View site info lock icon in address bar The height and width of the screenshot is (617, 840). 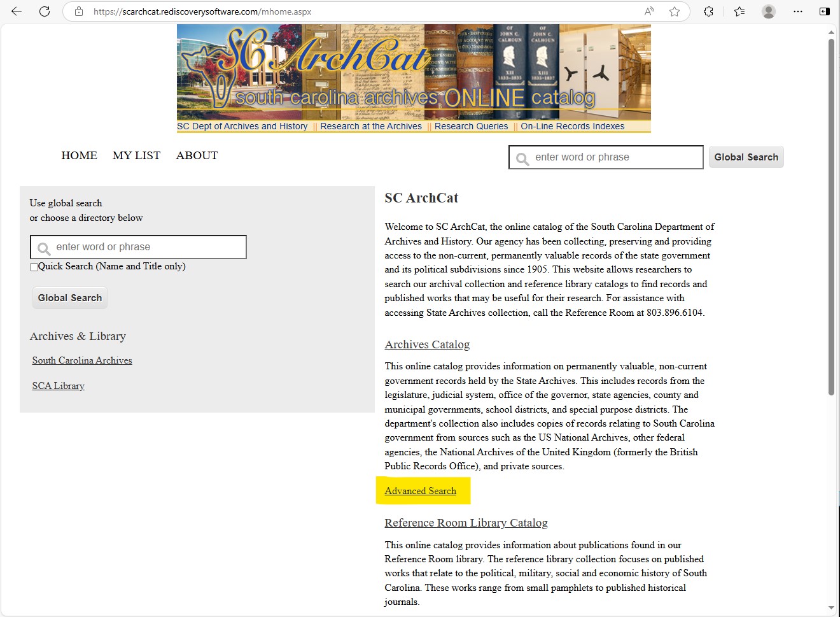[x=79, y=11]
